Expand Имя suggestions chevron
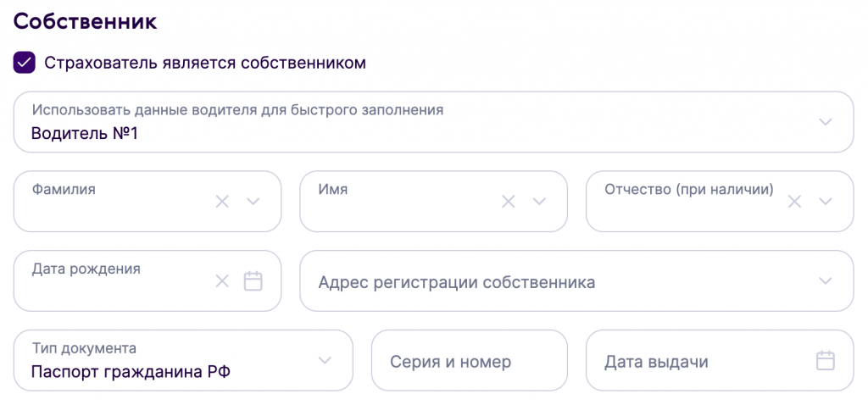Image resolution: width=868 pixels, height=405 pixels. click(539, 202)
